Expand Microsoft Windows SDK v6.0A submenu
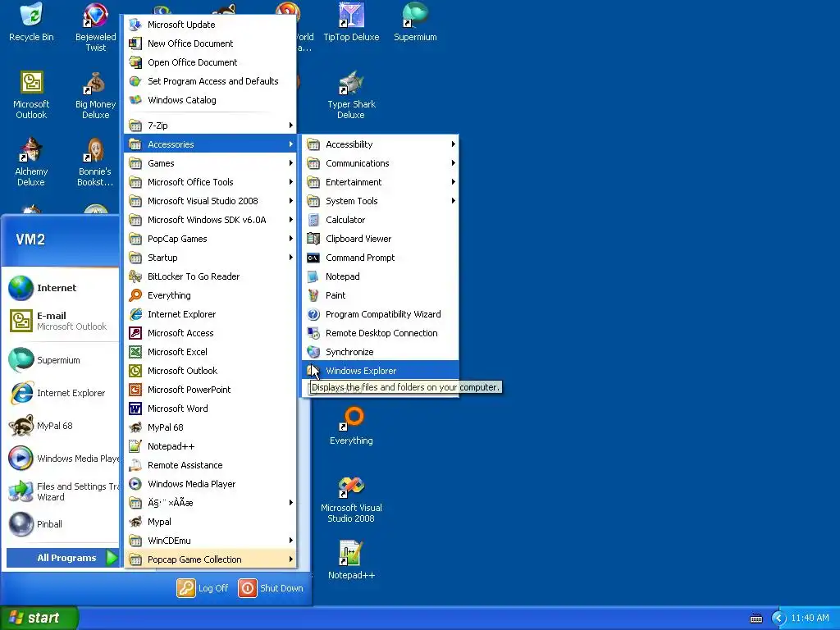 tap(210, 220)
